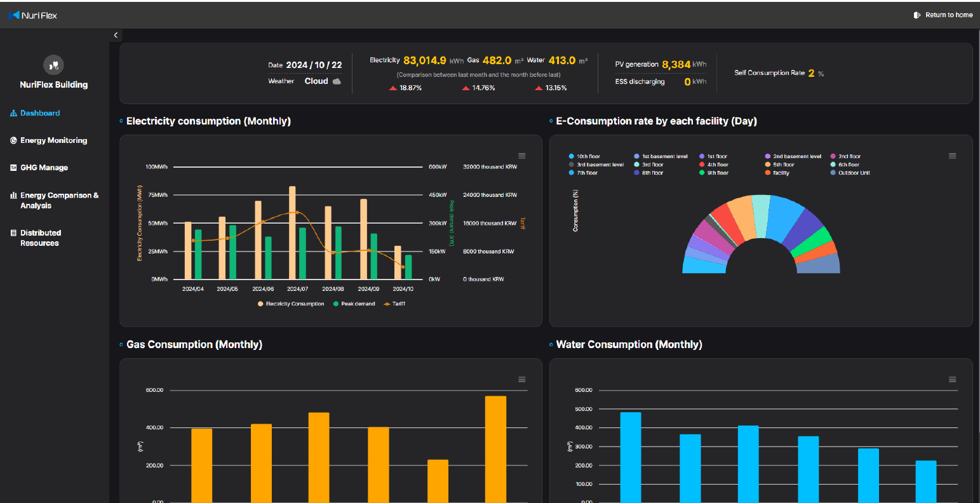Open the E-Consumption rate chart hamburger menu

(952, 156)
